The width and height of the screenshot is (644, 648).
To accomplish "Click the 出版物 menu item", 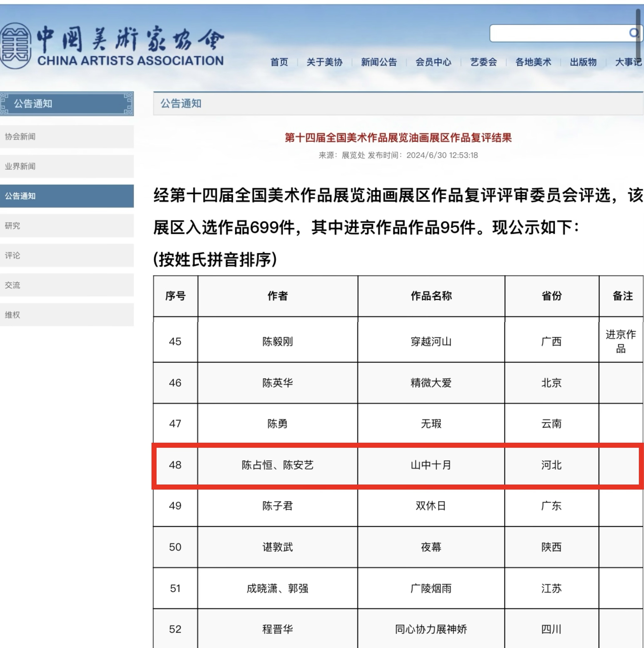I will point(583,62).
